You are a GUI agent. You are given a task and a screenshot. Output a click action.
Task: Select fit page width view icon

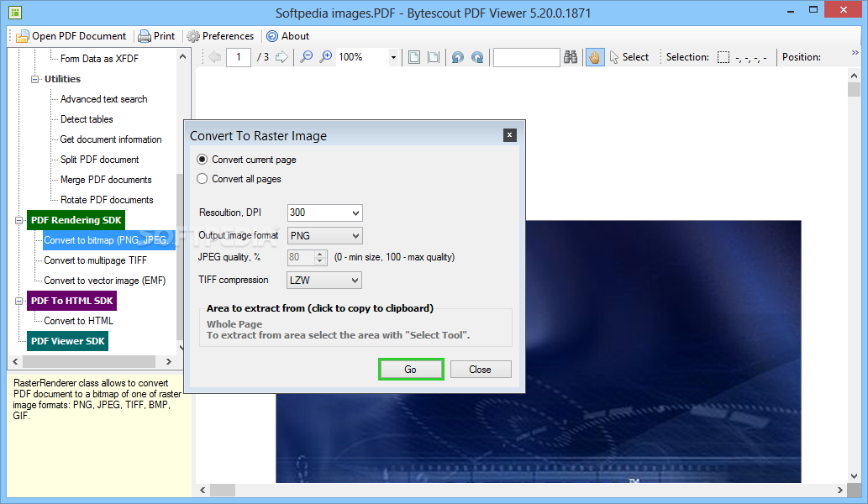pyautogui.click(x=434, y=57)
